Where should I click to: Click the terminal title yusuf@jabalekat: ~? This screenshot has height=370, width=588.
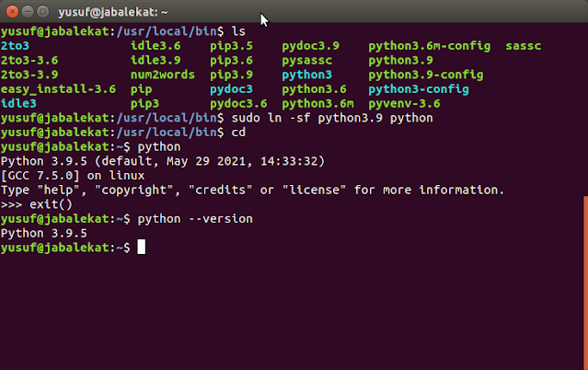[112, 12]
